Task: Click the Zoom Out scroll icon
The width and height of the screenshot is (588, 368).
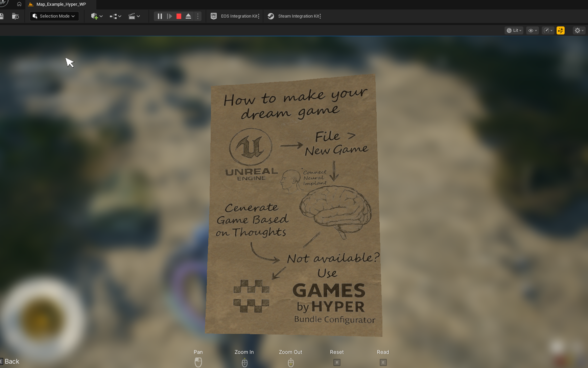Action: pos(291,362)
